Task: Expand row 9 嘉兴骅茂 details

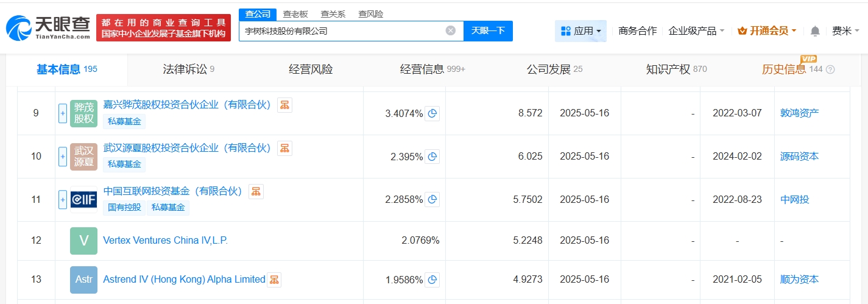Action: click(63, 113)
